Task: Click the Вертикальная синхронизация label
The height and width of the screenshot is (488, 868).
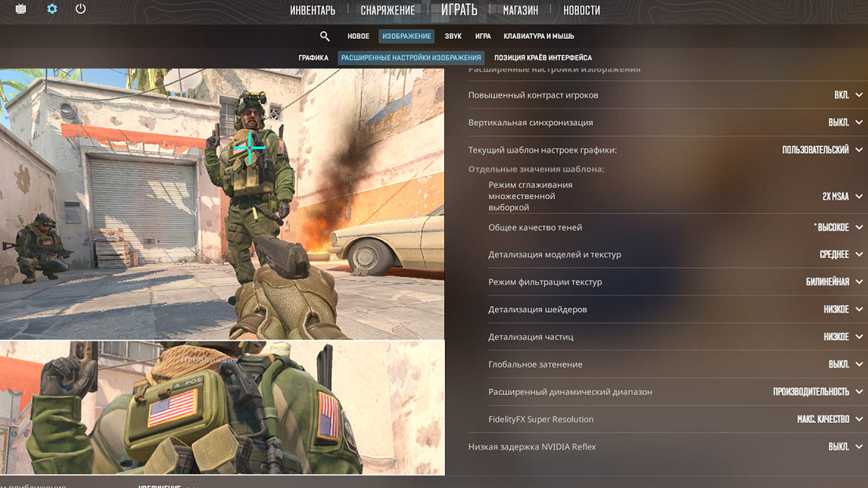Action: click(x=530, y=122)
